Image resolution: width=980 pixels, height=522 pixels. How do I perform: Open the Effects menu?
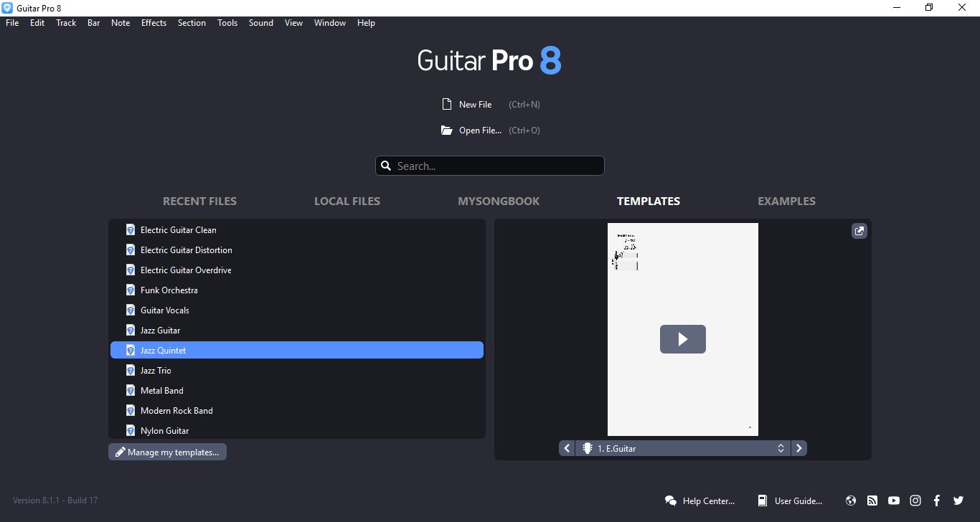pos(154,23)
